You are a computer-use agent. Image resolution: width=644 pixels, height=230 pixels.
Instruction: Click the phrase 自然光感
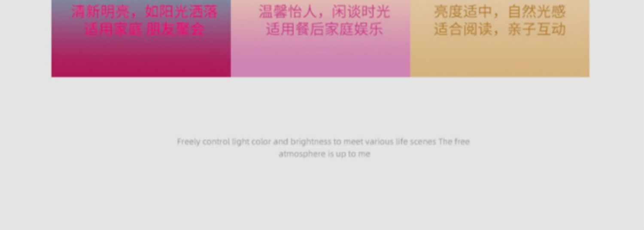pos(537,12)
